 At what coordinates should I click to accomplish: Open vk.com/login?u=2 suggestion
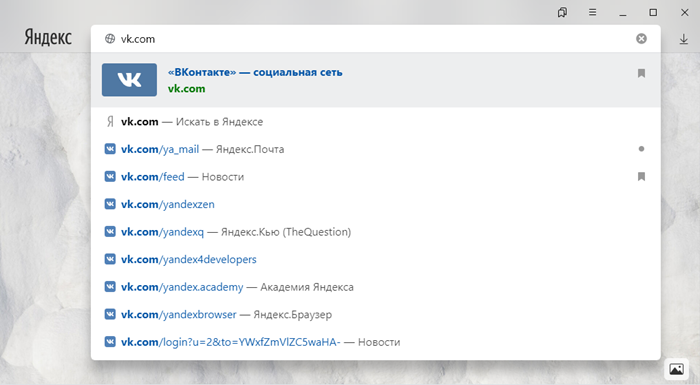point(375,342)
